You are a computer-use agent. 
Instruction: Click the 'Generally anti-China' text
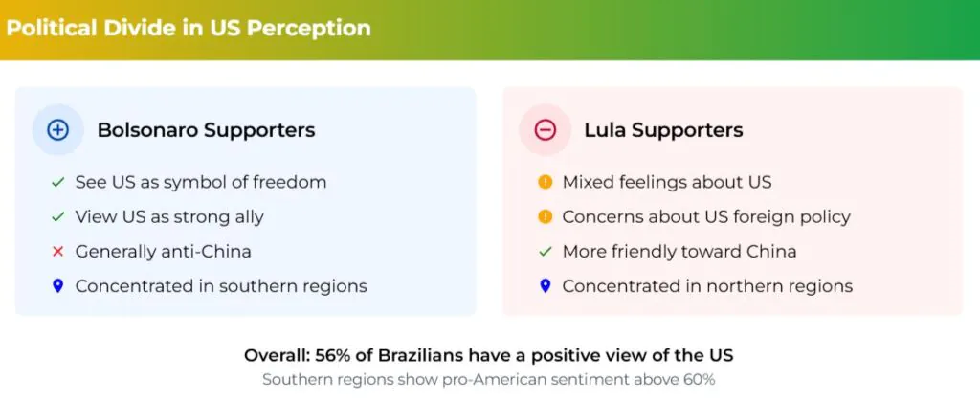163,251
